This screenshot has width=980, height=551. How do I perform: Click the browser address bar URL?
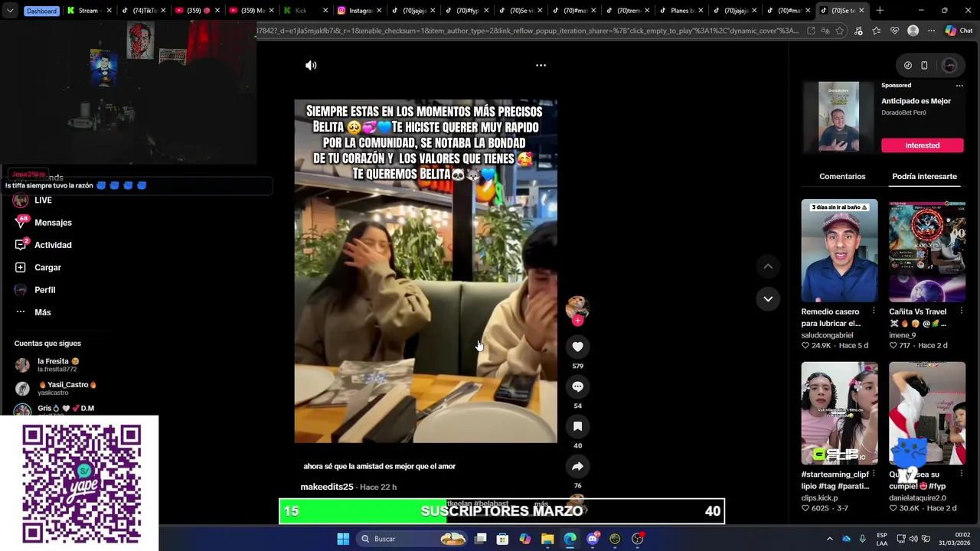tap(528, 31)
